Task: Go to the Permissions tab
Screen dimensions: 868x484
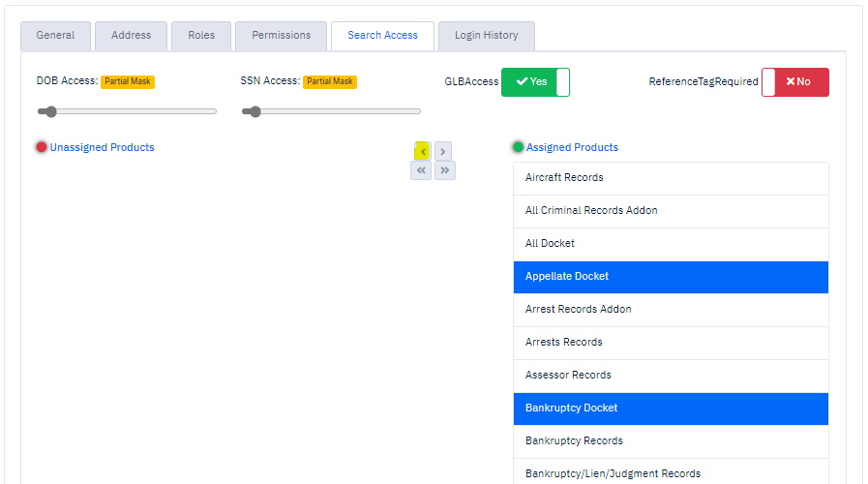Action: (282, 36)
